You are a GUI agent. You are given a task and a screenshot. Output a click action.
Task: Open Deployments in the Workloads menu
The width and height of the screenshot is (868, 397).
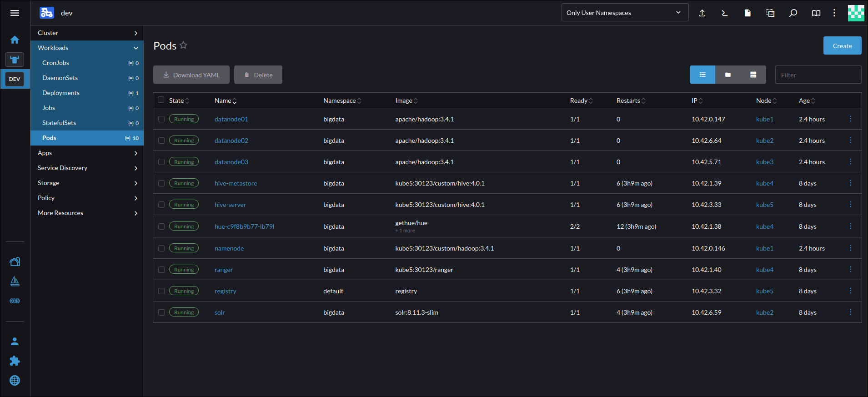[87, 93]
